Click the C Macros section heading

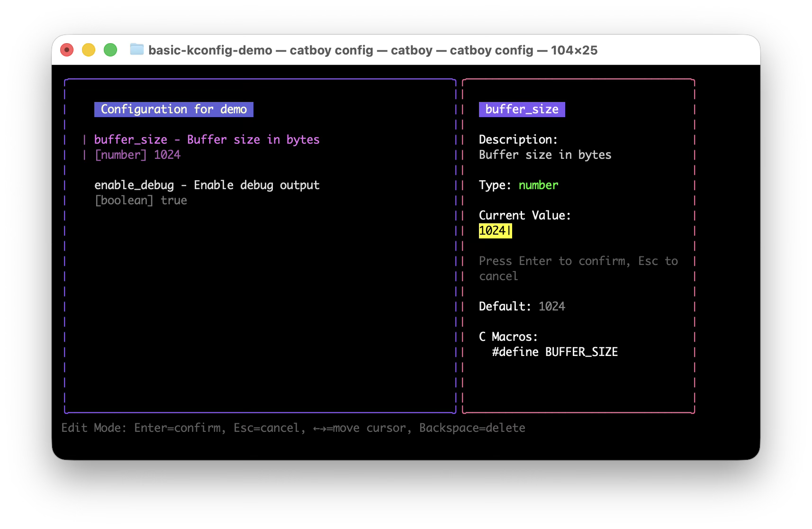[x=508, y=337]
